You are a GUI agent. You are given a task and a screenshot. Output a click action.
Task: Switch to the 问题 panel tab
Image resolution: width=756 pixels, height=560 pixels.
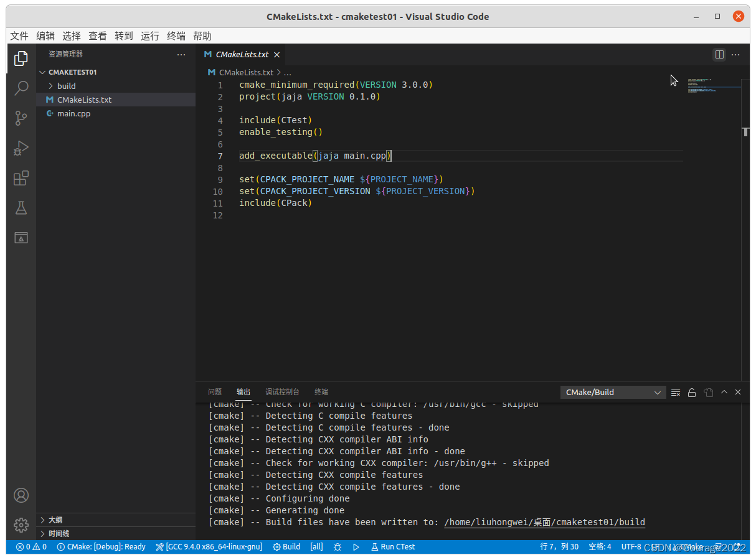click(x=215, y=392)
